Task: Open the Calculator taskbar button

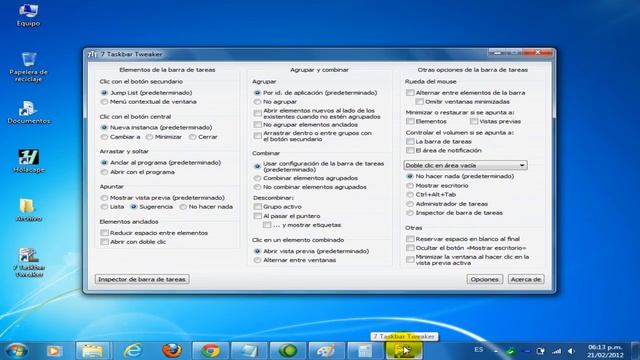Action: pyautogui.click(x=364, y=351)
